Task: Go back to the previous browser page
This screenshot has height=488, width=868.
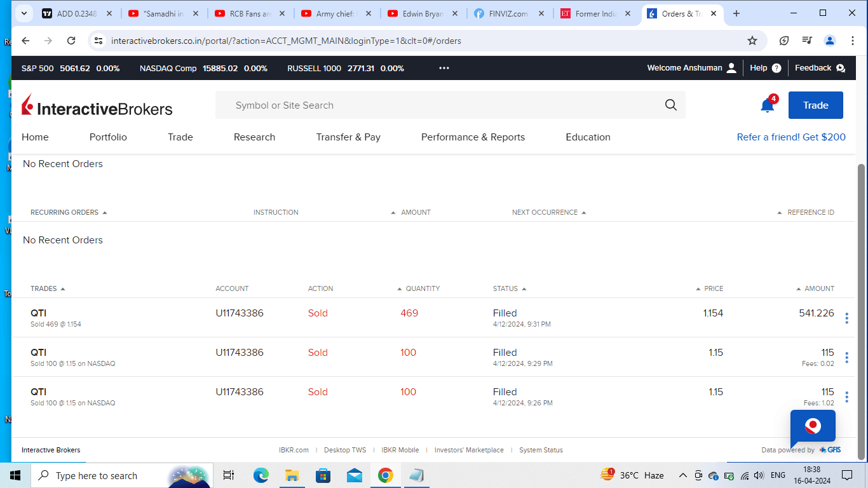Action: pos(25,41)
